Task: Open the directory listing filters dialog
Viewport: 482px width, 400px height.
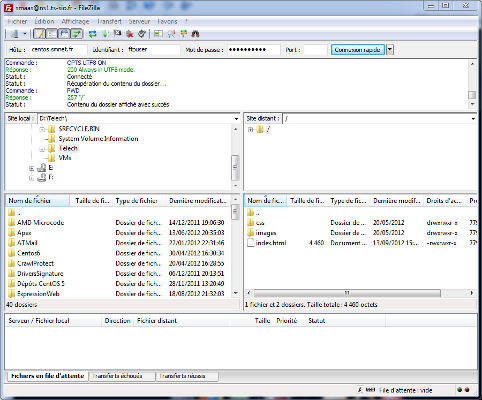Action: pos(158,34)
